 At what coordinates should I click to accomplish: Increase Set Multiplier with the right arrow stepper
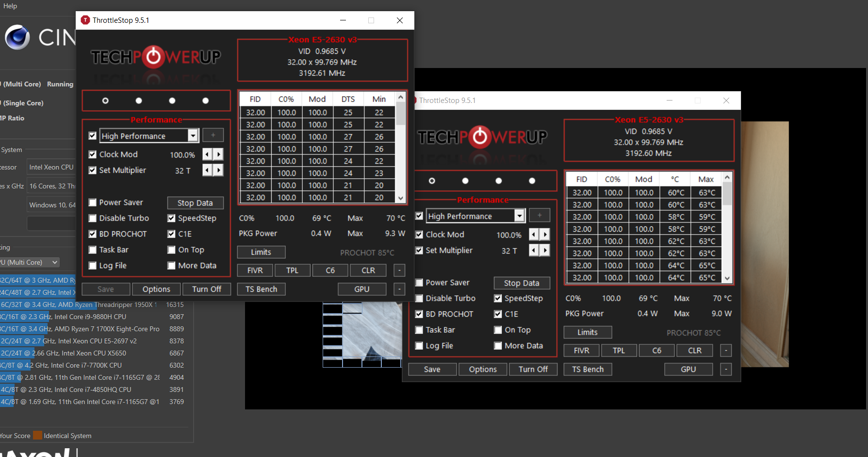(x=219, y=170)
